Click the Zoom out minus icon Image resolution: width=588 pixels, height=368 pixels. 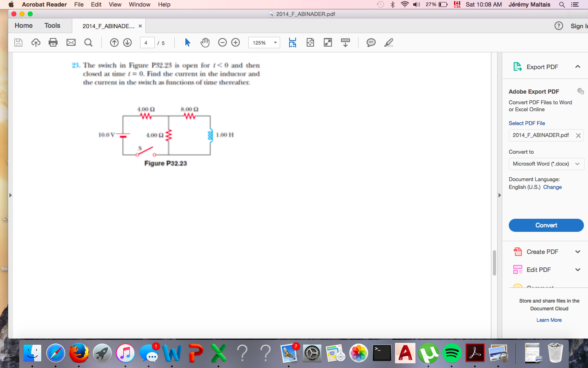coord(223,43)
